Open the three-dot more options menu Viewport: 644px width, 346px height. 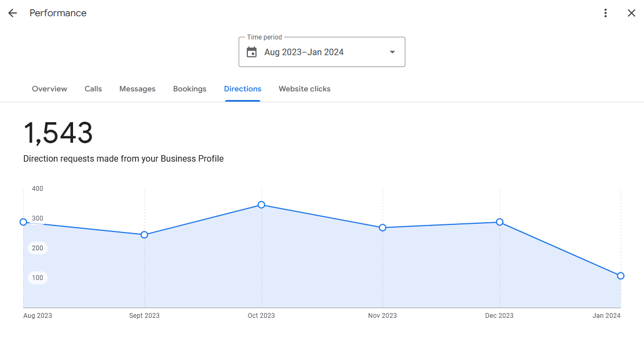point(606,13)
